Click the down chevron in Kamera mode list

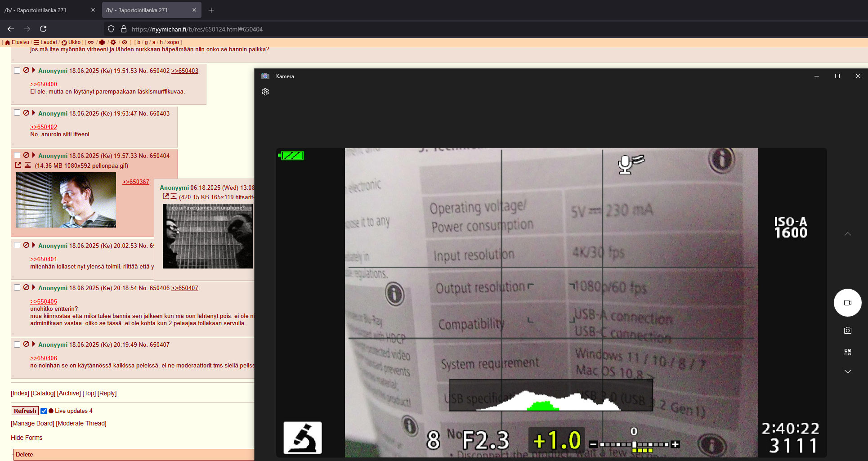tap(847, 371)
